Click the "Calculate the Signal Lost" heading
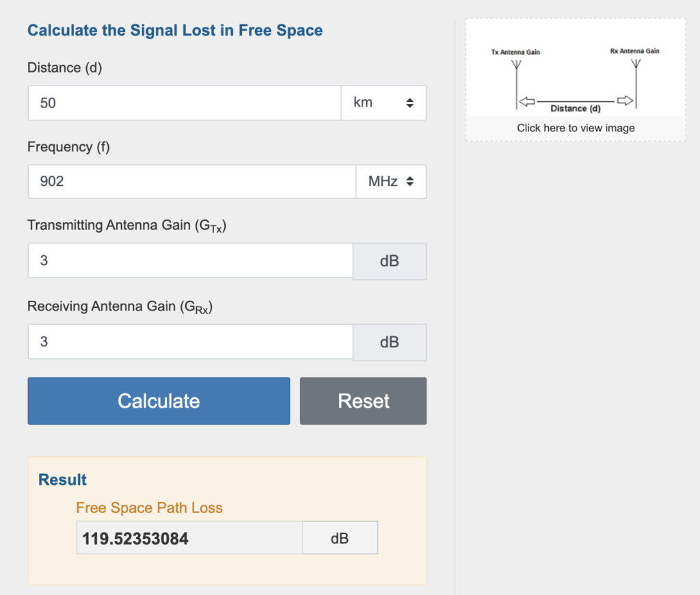Viewport: 700px width, 595px height. click(175, 30)
